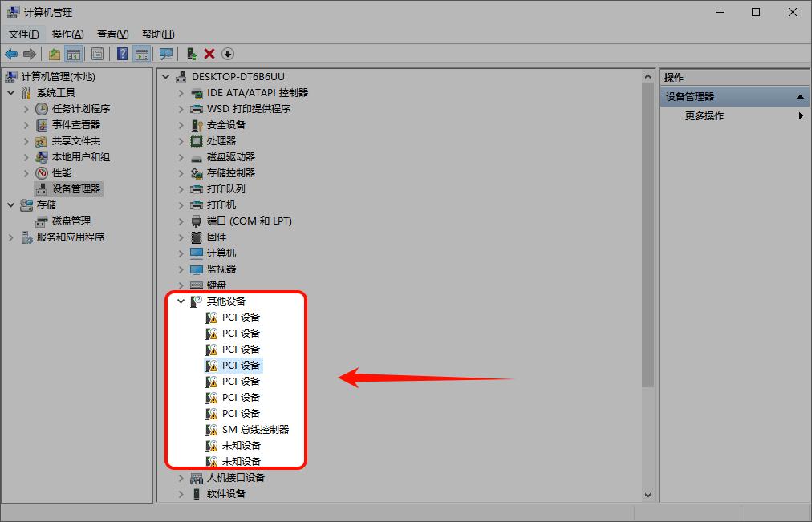
Task: Click the device list vertical scrollbar
Action: [x=648, y=241]
